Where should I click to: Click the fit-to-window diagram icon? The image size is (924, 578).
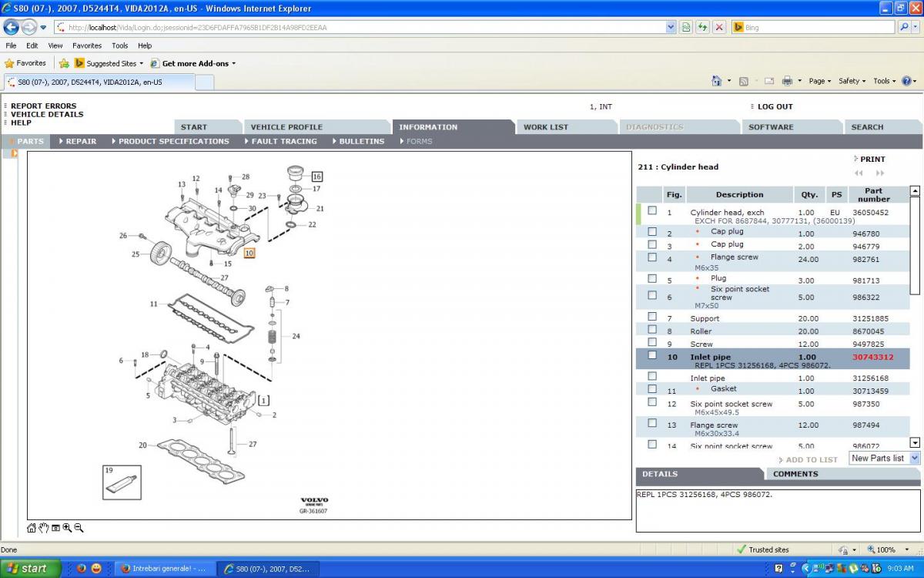coord(55,528)
